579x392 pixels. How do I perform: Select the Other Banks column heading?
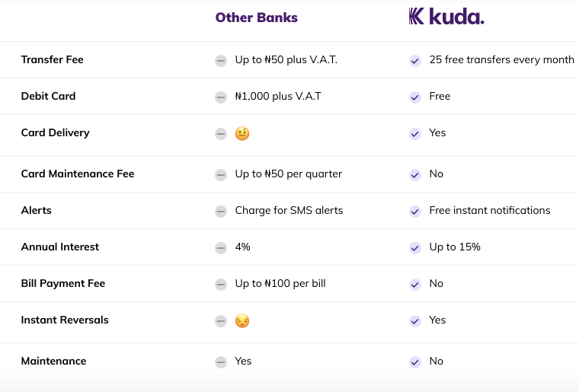[x=256, y=18]
